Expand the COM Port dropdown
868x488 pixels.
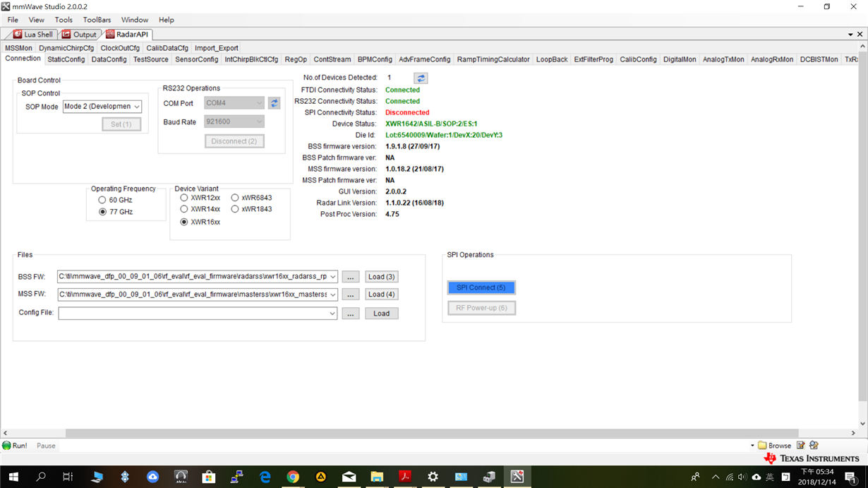point(259,103)
